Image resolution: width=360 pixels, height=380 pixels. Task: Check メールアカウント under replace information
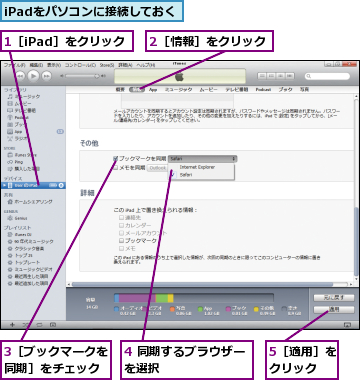coord(122,233)
